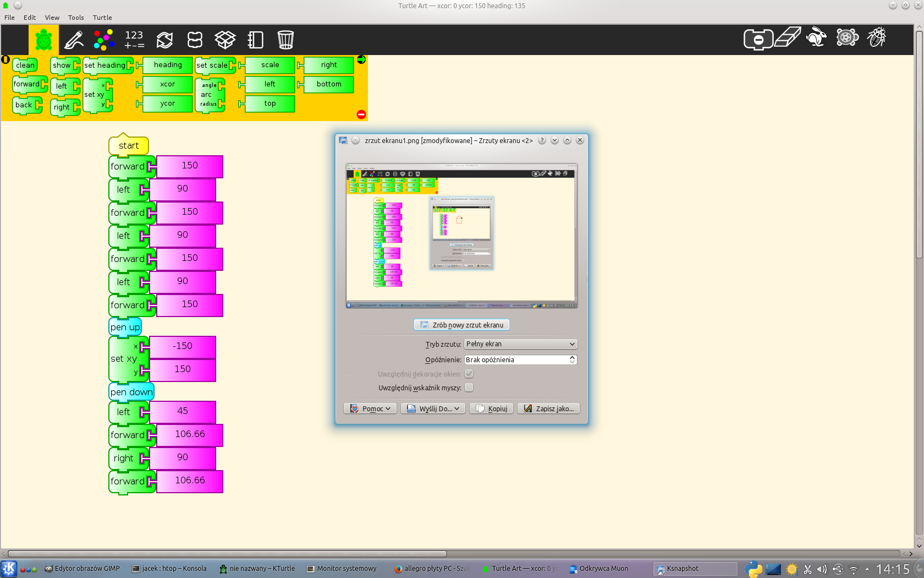Screen dimensions: 924x578
Task: Click the bug debug icon
Action: coord(877,38)
